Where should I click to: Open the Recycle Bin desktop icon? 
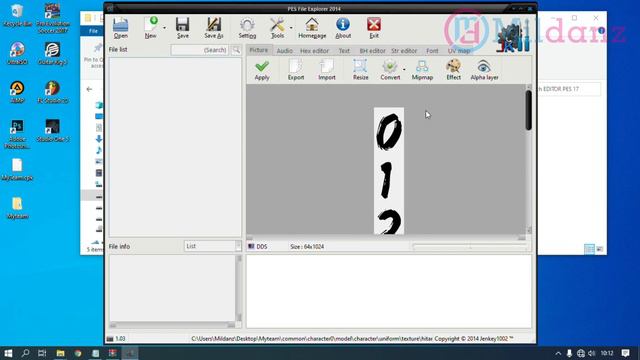click(x=17, y=16)
